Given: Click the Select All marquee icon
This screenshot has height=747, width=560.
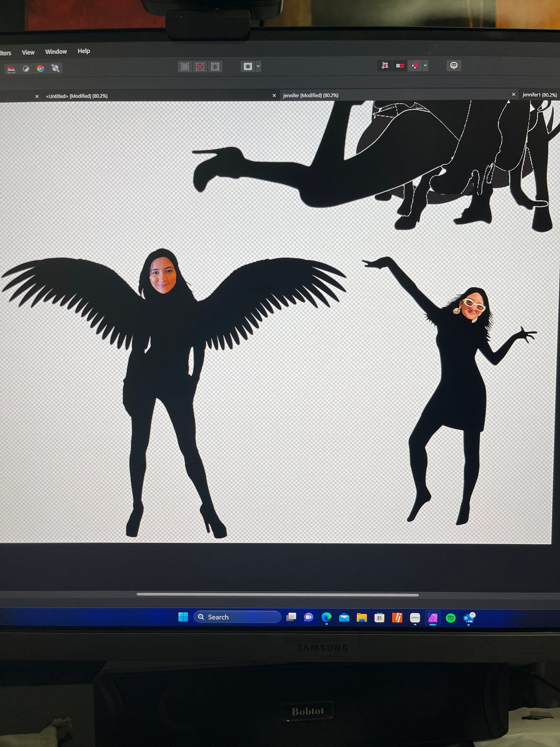Looking at the screenshot, I should tap(185, 67).
